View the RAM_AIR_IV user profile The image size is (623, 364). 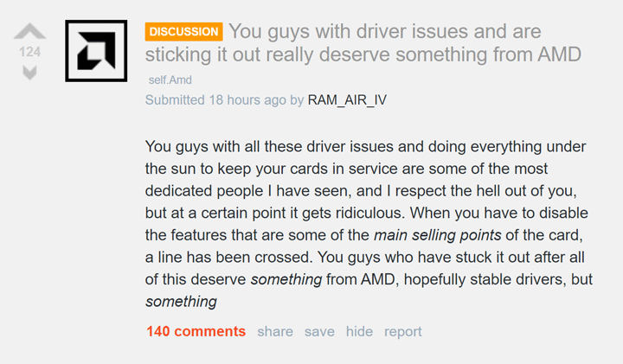347,100
